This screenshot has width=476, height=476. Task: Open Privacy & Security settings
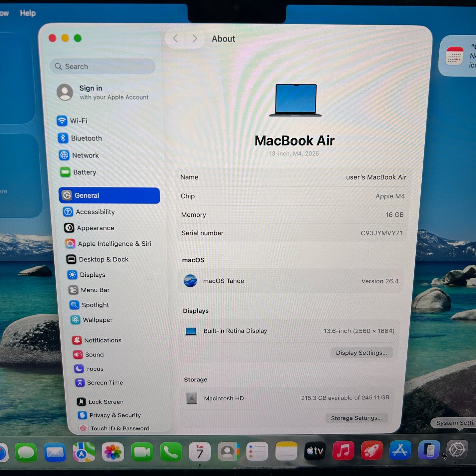[x=115, y=415]
